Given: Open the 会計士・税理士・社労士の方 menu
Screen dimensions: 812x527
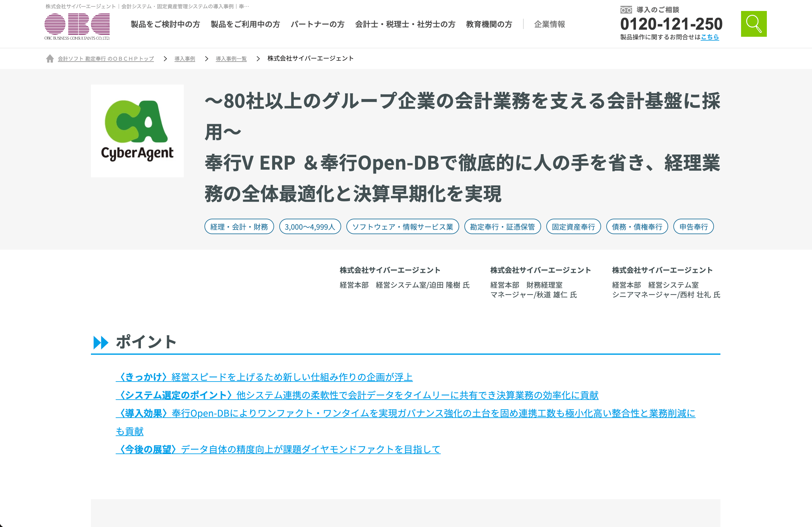Looking at the screenshot, I should coord(405,24).
